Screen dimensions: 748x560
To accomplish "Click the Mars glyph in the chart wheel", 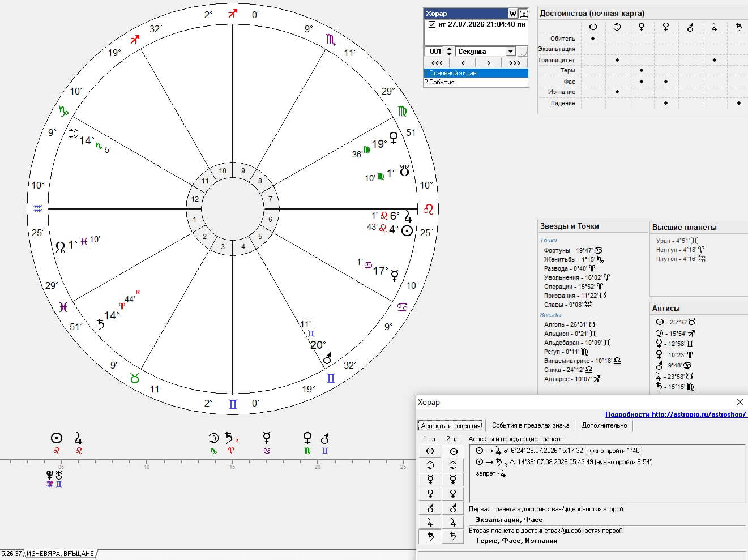I will point(327,358).
